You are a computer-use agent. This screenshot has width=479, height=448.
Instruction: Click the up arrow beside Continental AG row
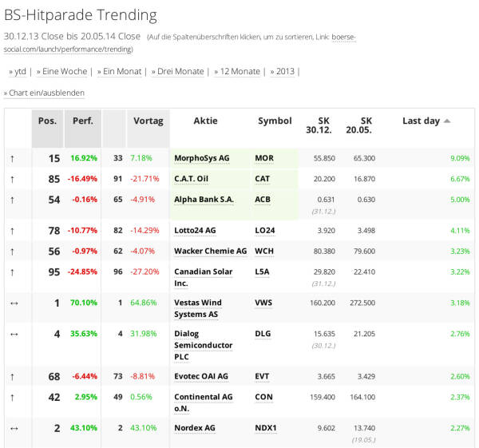(12, 397)
